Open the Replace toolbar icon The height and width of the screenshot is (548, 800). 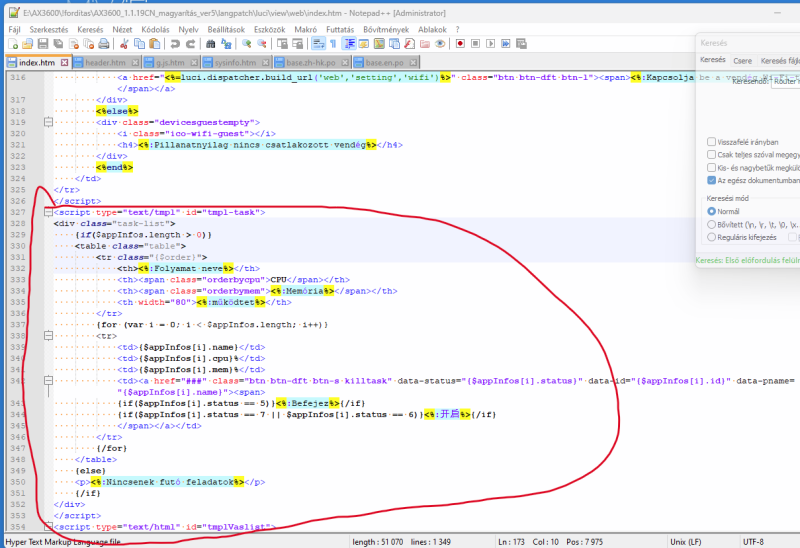(x=226, y=44)
